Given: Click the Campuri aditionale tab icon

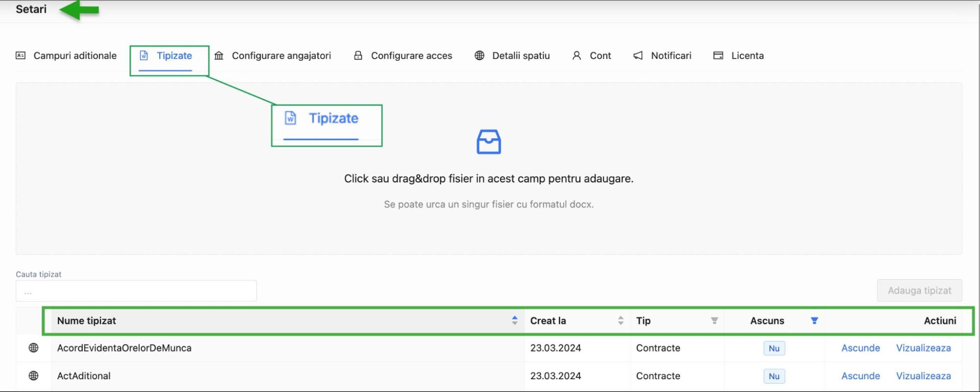Looking at the screenshot, I should point(21,55).
